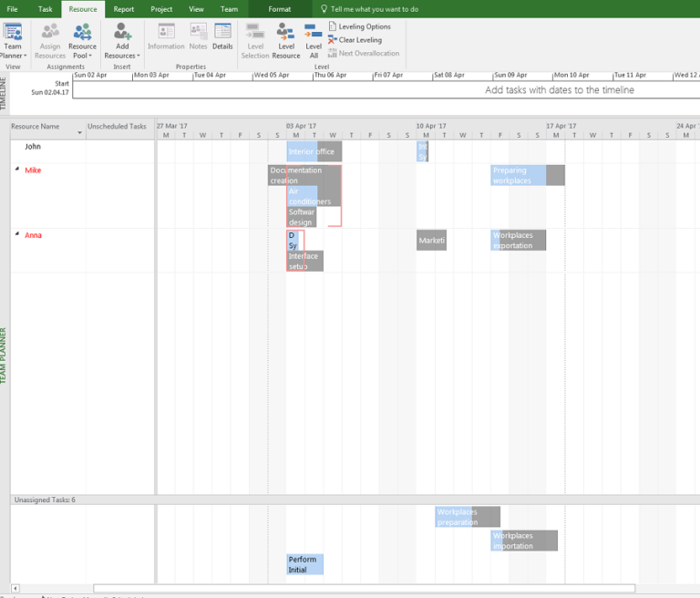Open Leveling Options
The width and height of the screenshot is (700, 598).
(364, 26)
